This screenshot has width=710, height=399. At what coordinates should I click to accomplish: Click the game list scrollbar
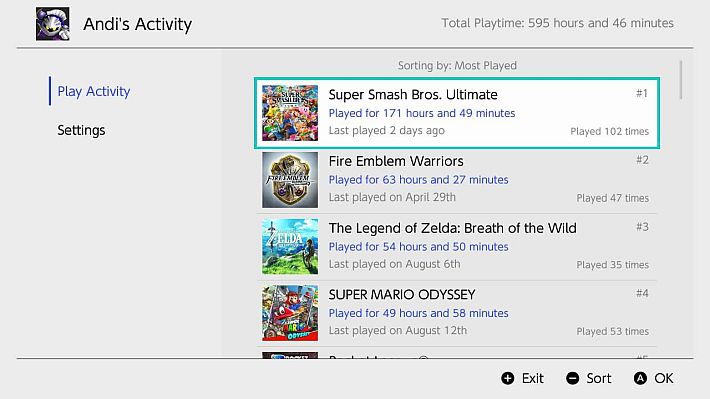[681, 80]
